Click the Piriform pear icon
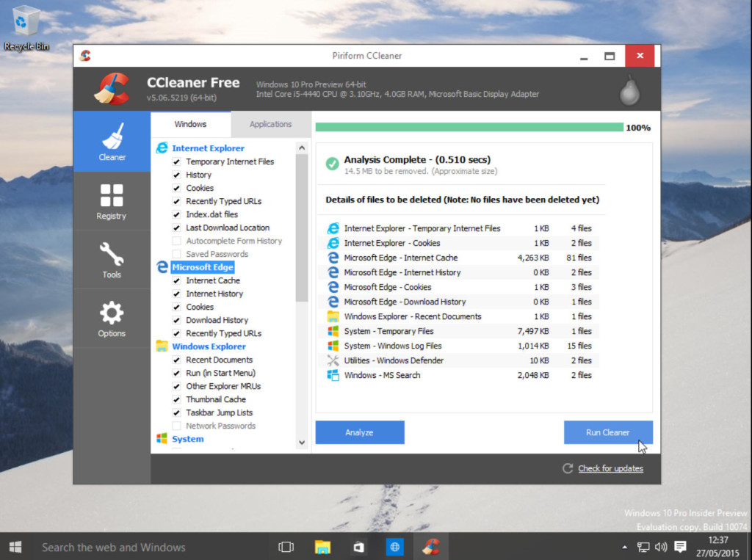This screenshot has height=560, width=752. (x=629, y=90)
